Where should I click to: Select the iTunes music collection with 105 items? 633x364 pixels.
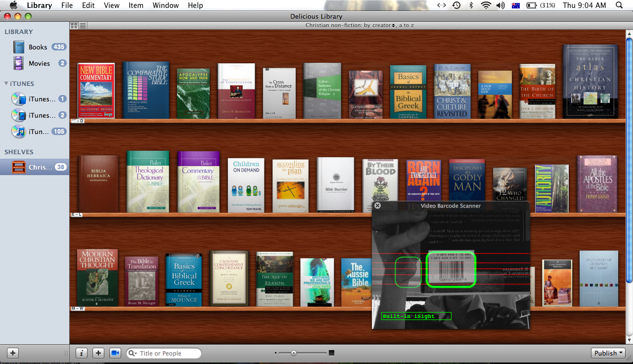pyautogui.click(x=39, y=132)
